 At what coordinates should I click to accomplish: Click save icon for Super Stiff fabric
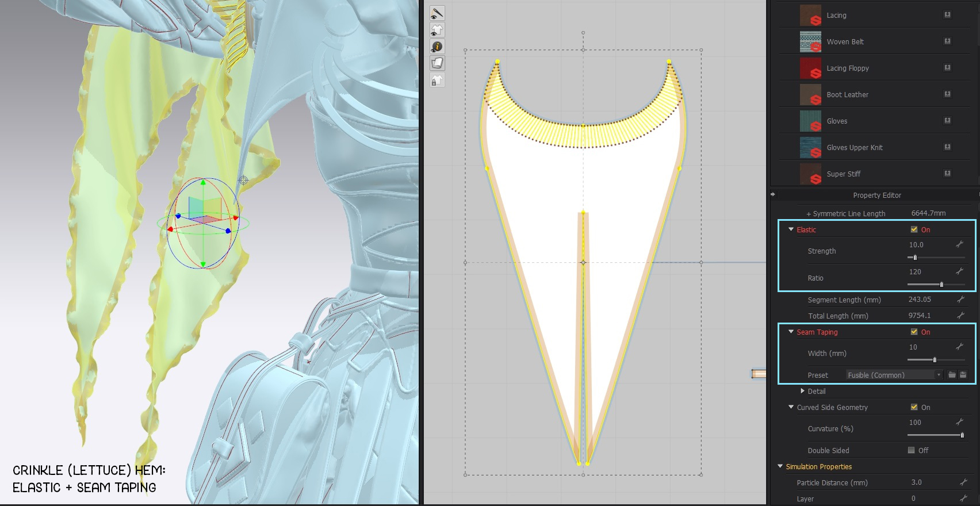(947, 174)
